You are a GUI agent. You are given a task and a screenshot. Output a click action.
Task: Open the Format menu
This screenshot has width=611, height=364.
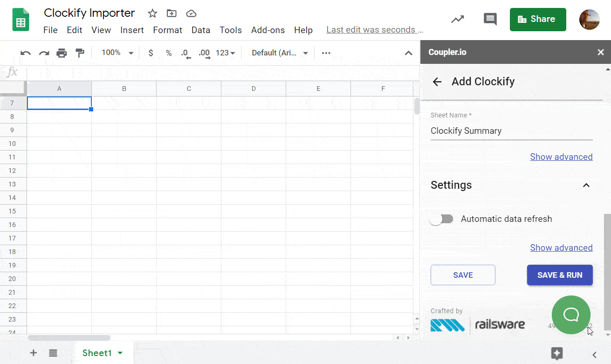tap(167, 30)
